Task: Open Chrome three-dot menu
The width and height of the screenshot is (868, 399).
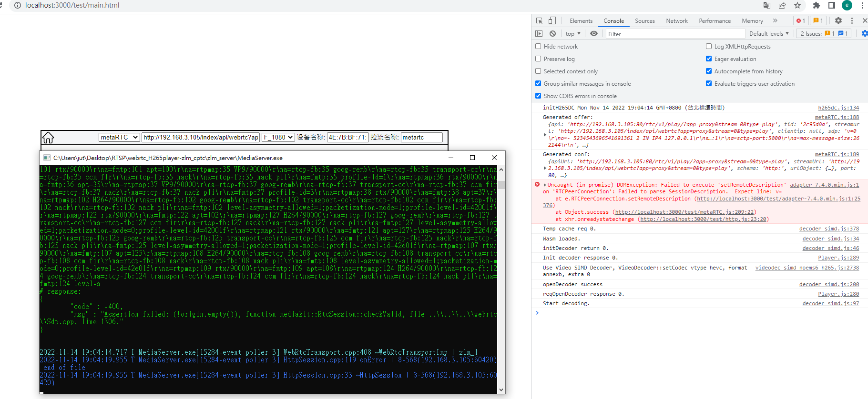Action: (862, 5)
